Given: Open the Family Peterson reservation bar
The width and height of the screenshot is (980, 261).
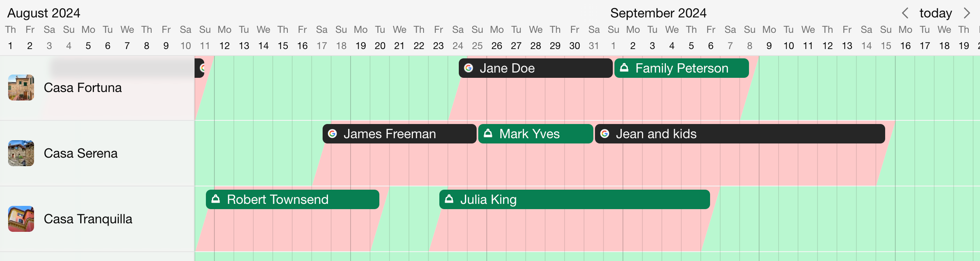Looking at the screenshot, I should tap(682, 68).
